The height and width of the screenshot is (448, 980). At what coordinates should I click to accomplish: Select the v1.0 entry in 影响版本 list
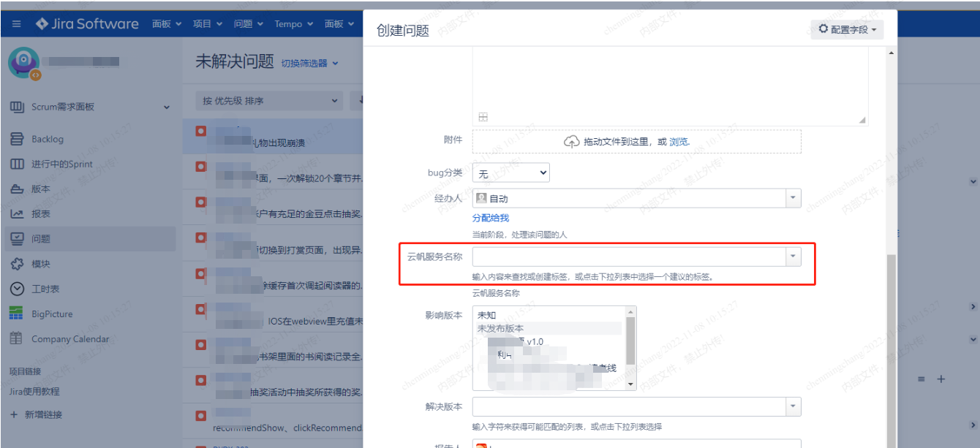(x=549, y=341)
